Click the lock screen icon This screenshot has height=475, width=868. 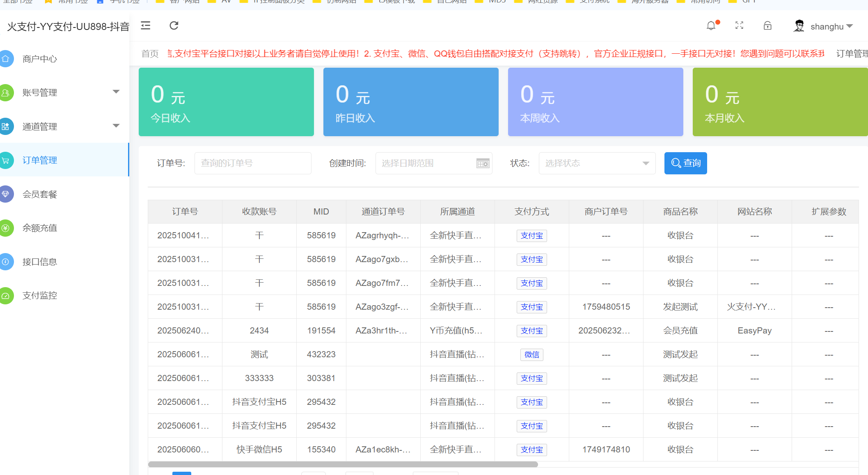coord(767,26)
